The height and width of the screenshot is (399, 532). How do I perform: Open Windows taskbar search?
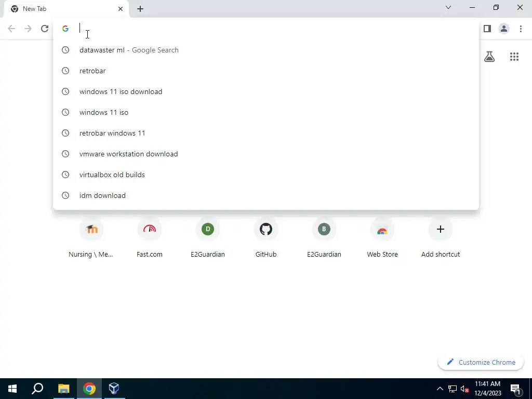coord(37,389)
